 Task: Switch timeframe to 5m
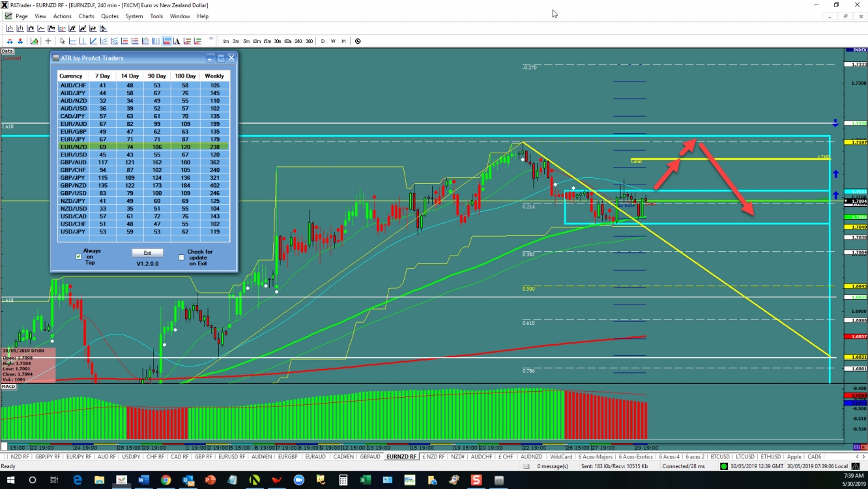pyautogui.click(x=246, y=41)
